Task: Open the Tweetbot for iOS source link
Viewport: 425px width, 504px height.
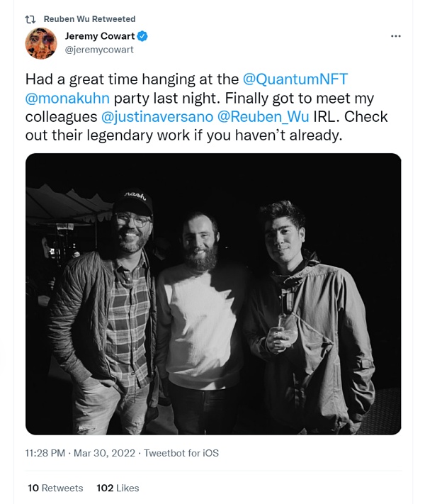Action: click(181, 452)
